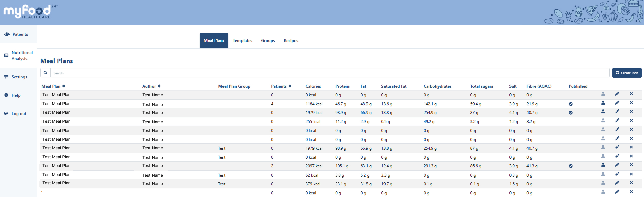Log out via the sidebar link
The height and width of the screenshot is (197, 644).
pyautogui.click(x=19, y=114)
